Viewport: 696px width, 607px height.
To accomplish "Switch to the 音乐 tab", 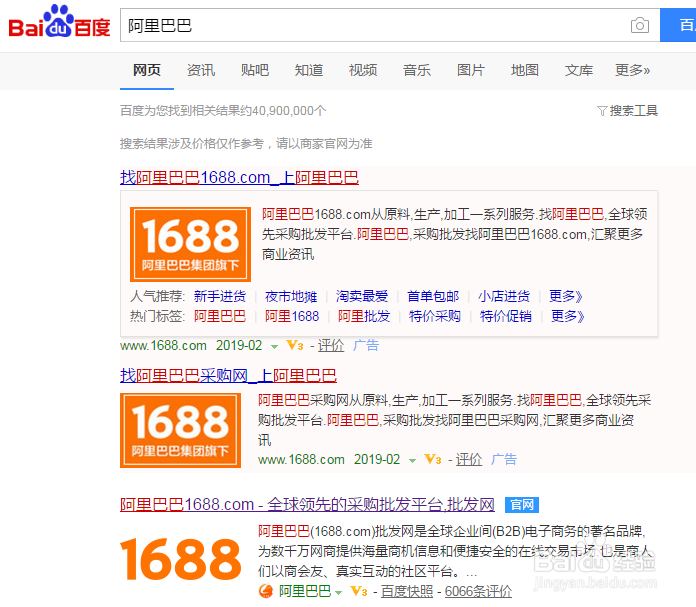I will tap(417, 70).
